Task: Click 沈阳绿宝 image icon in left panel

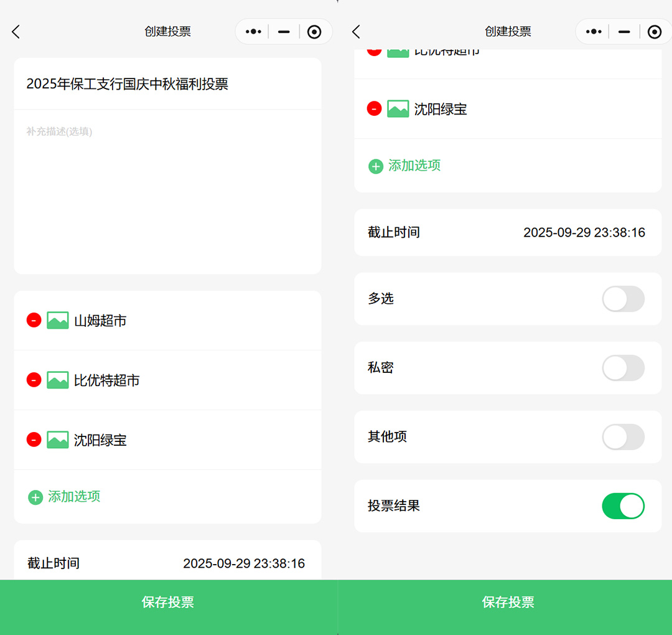Action: [x=58, y=440]
